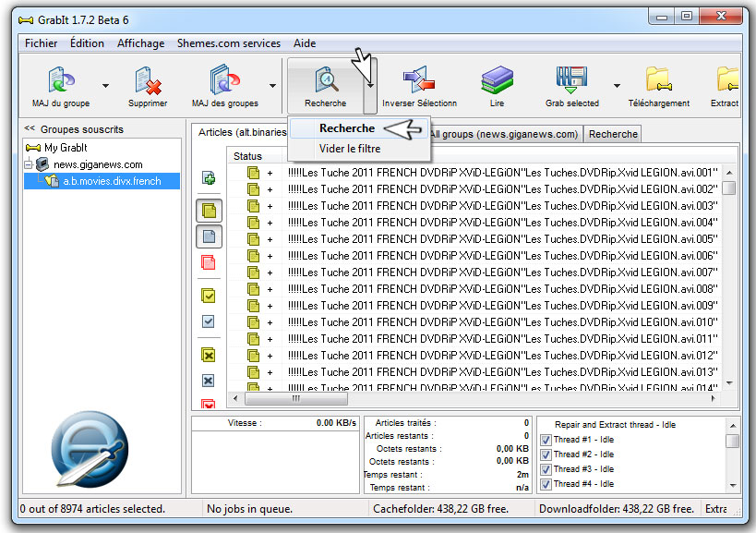Open the Grab selected dropdown arrow

[617, 86]
